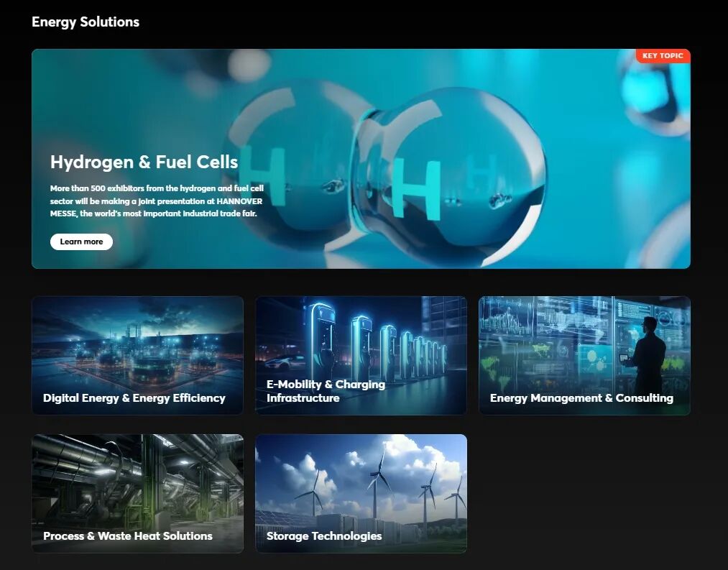Click the hero banner description paragraph
Image resolution: width=728 pixels, height=570 pixels.
click(x=156, y=201)
